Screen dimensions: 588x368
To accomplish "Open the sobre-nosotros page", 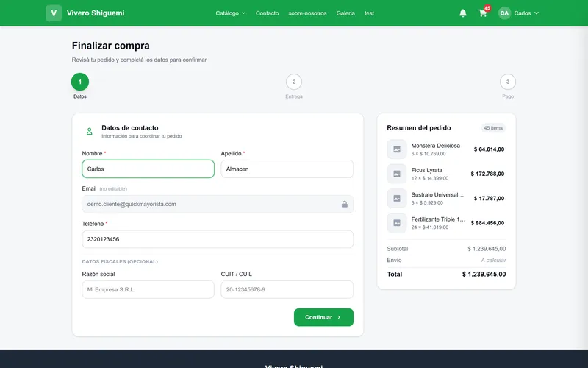I will coord(307,13).
